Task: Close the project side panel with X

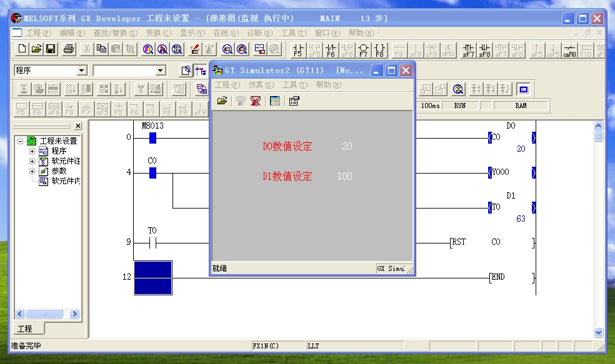Action: 78,126
